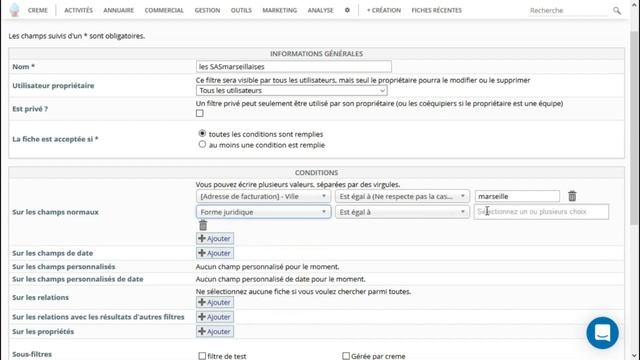640x360 pixels.
Task: Add a condition on champs de date
Action: click(215, 253)
